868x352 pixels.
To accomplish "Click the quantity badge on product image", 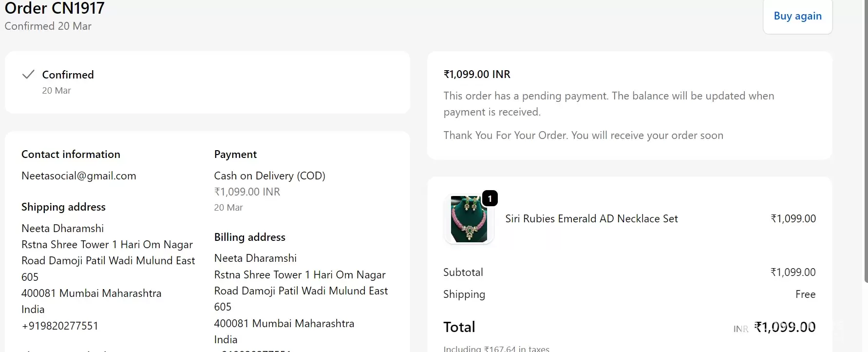I will 490,198.
